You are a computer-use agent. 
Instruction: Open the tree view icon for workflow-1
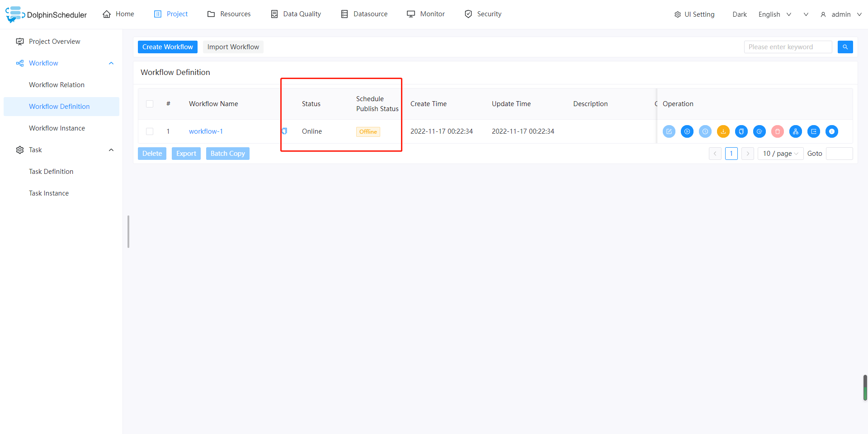[796, 131]
